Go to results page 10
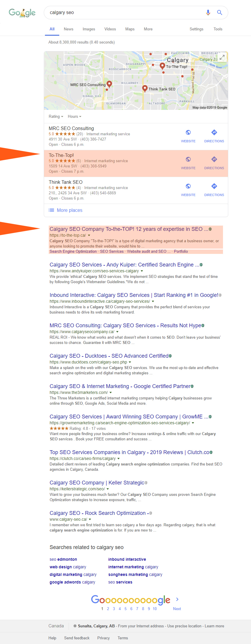The width and height of the screenshot is (251, 644). 155,609
